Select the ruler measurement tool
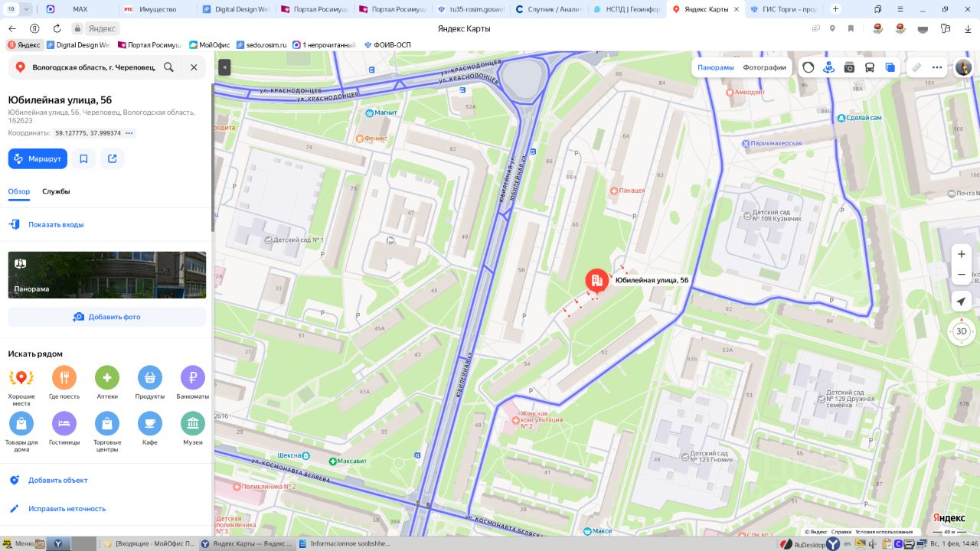 coord(916,67)
